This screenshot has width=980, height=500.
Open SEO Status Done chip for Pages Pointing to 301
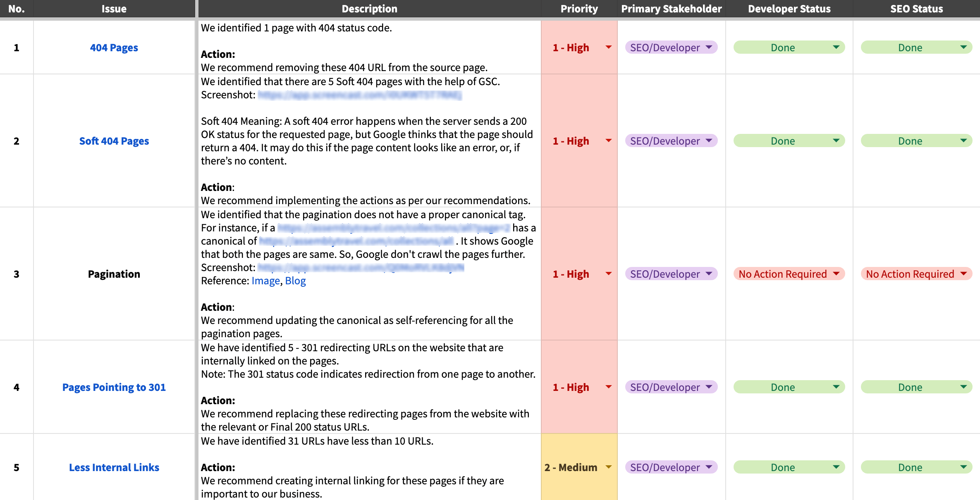click(x=916, y=387)
